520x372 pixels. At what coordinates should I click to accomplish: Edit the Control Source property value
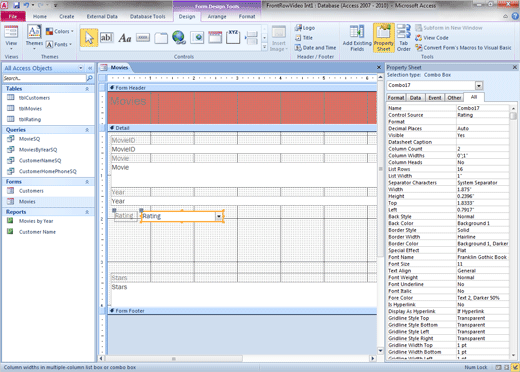(482, 115)
